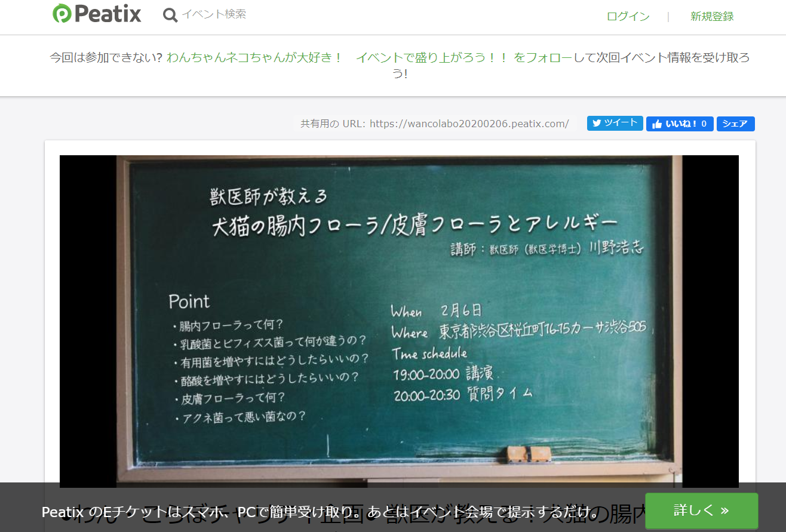Open the 新規登録 link
This screenshot has width=786, height=532.
tap(712, 17)
